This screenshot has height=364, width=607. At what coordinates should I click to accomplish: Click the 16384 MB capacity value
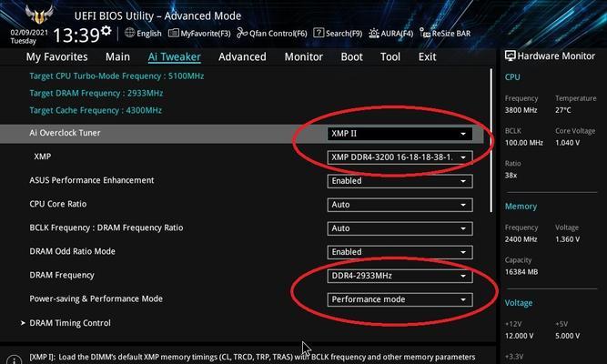click(521, 272)
